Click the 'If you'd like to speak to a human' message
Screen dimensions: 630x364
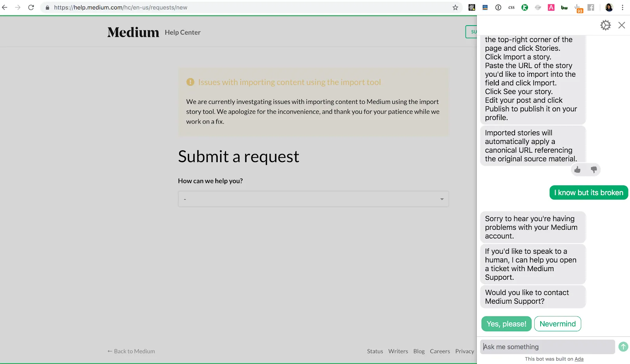(533, 264)
